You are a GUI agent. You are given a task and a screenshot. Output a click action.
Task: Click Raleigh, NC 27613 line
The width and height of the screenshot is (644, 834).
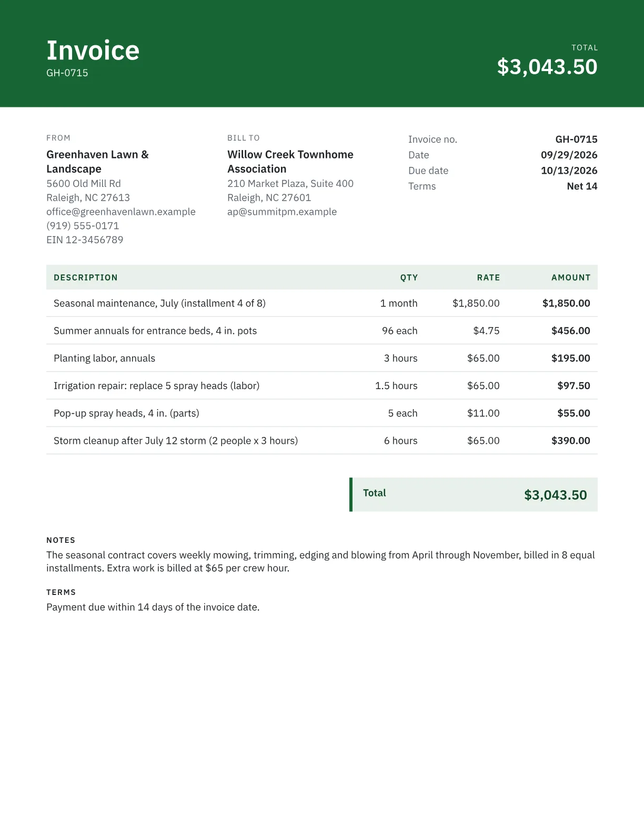[88, 197]
